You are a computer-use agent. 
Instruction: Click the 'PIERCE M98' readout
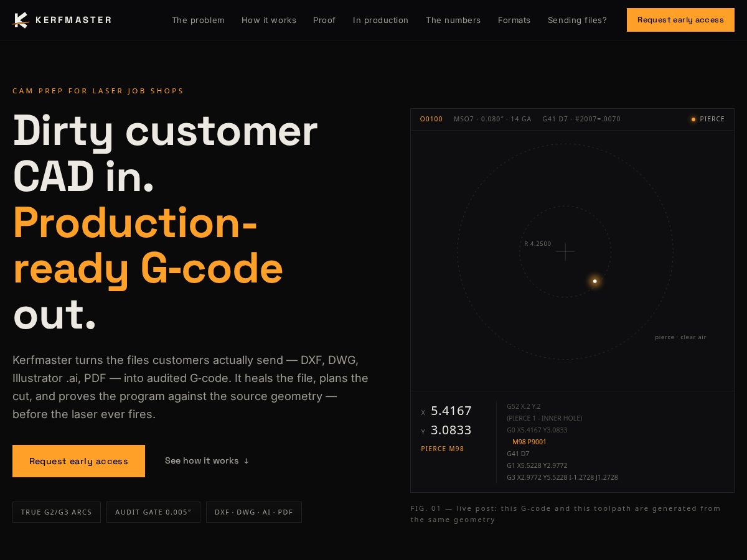(x=443, y=449)
